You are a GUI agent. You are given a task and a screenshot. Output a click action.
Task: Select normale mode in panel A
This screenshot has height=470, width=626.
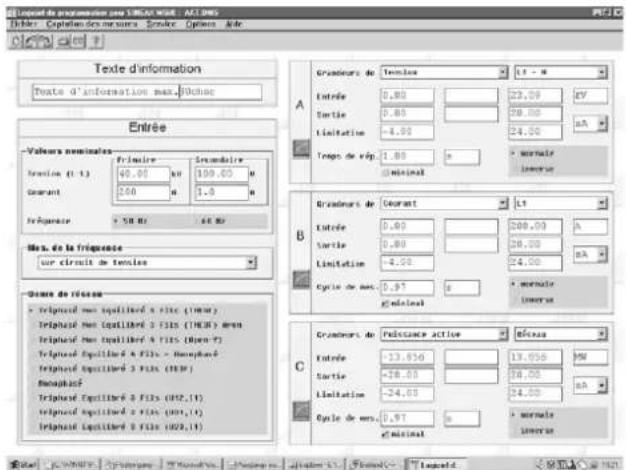tap(533, 153)
